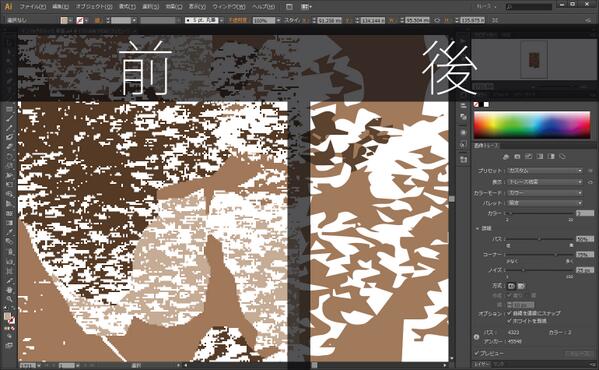This screenshot has height=370, width=599.
Task: Select the Eyedropper tool
Action: tap(9, 232)
